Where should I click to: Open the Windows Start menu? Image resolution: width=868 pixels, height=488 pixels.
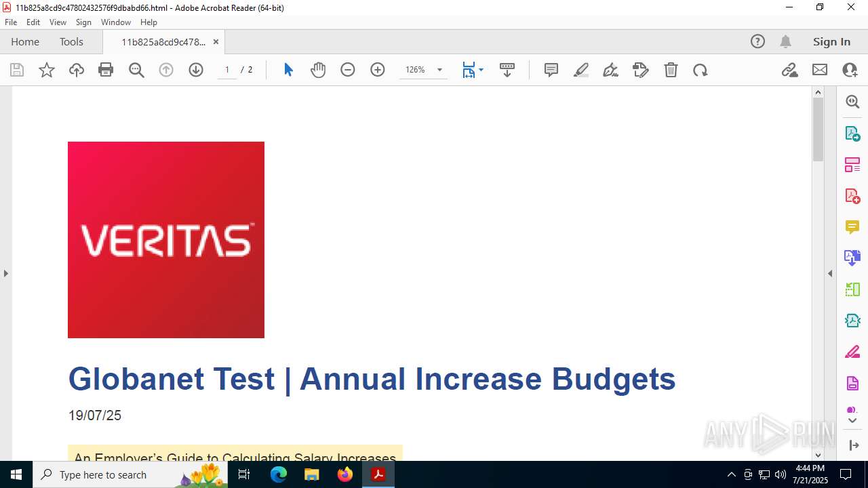coord(16,474)
